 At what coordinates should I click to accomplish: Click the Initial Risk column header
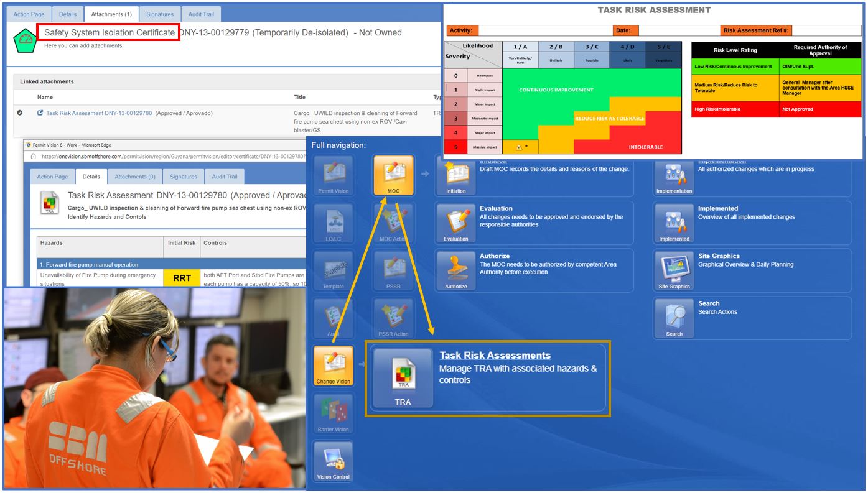click(182, 247)
